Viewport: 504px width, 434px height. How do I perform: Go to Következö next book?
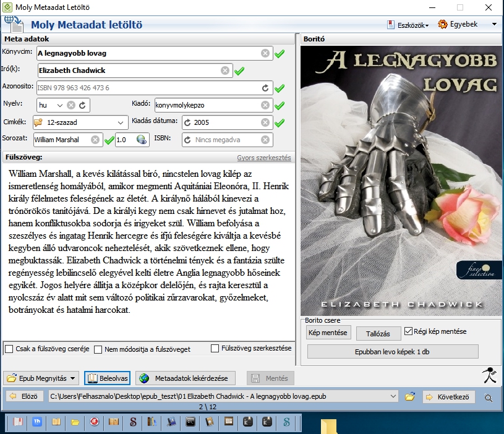point(448,397)
